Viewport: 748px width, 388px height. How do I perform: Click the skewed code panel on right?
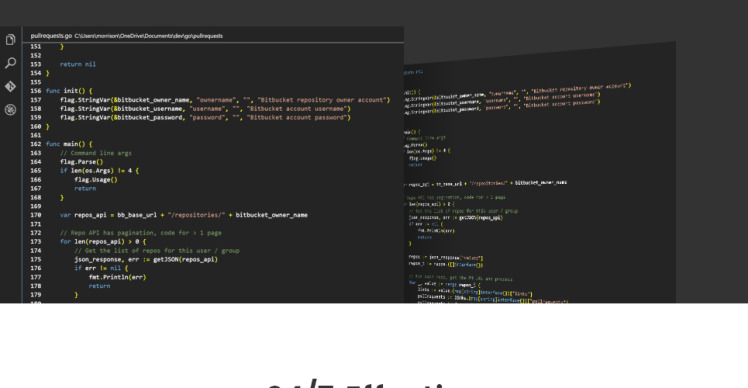pos(540,181)
